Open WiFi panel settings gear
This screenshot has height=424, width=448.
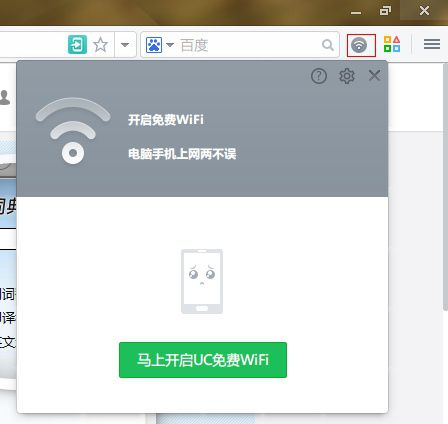click(x=347, y=76)
